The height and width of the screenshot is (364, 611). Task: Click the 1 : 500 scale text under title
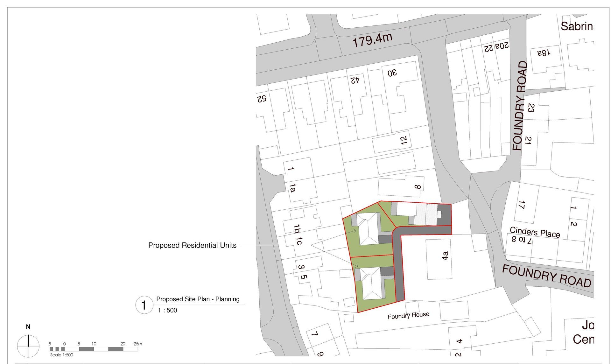click(167, 310)
